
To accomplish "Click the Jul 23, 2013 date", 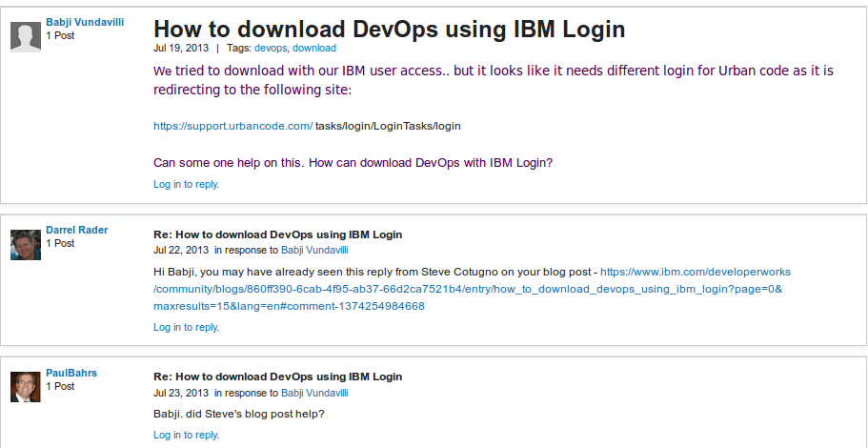I will point(181,393).
